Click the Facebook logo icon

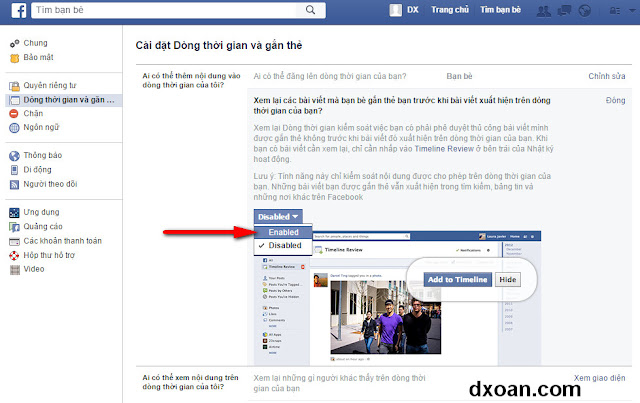tap(19, 10)
